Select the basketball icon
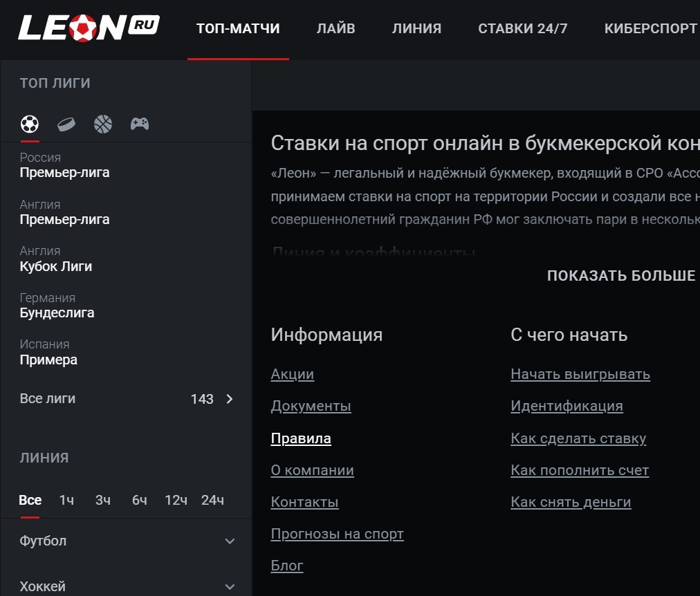Screen dimensions: 700x596 103,124
